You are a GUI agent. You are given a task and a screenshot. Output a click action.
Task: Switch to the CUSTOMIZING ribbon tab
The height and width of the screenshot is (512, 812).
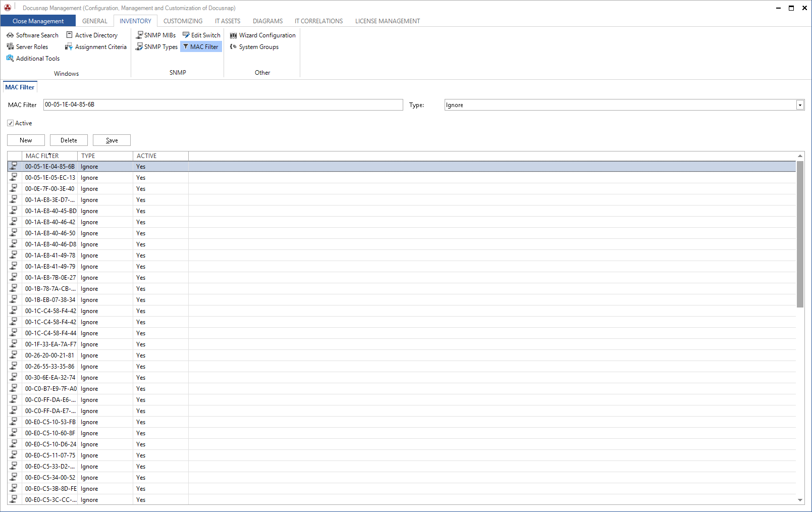tap(183, 21)
